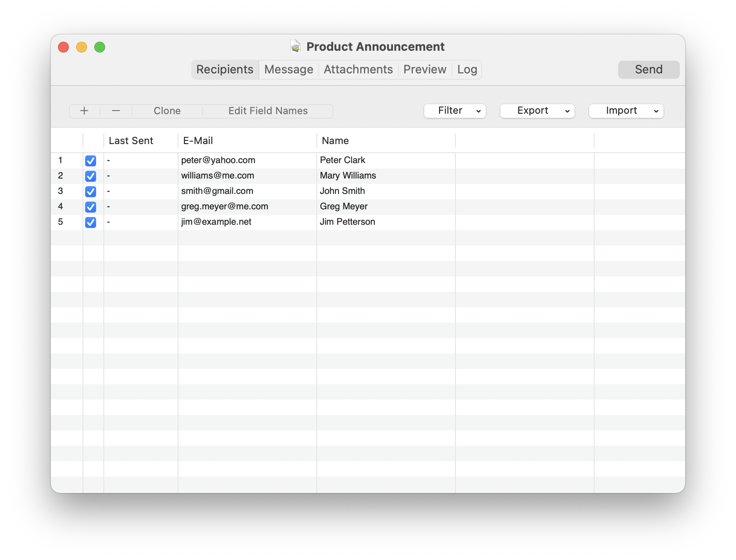Click the minus icon to remove recipient

coord(116,111)
